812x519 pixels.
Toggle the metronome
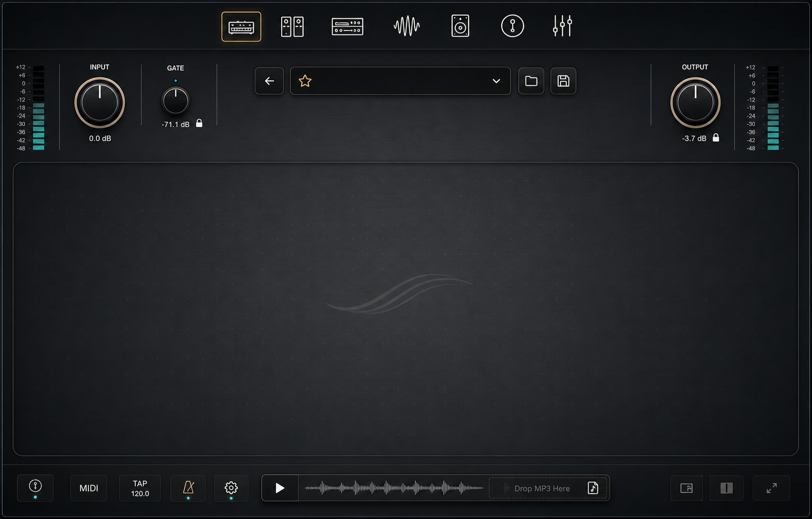pos(188,488)
